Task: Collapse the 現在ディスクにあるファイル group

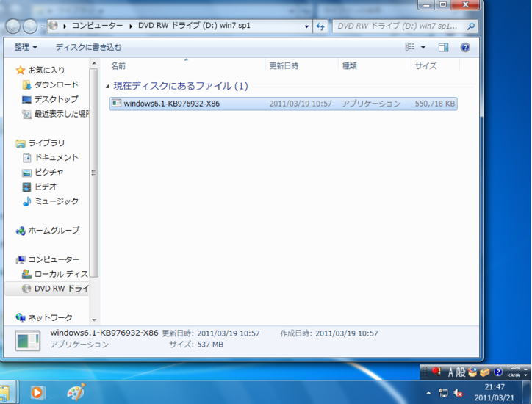Action: [107, 87]
